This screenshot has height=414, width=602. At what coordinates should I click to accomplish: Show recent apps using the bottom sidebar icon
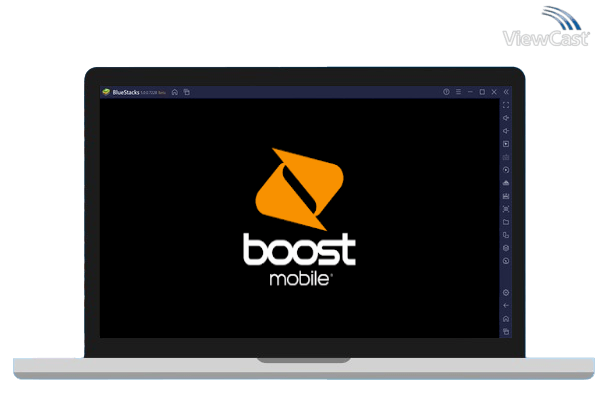(x=506, y=332)
